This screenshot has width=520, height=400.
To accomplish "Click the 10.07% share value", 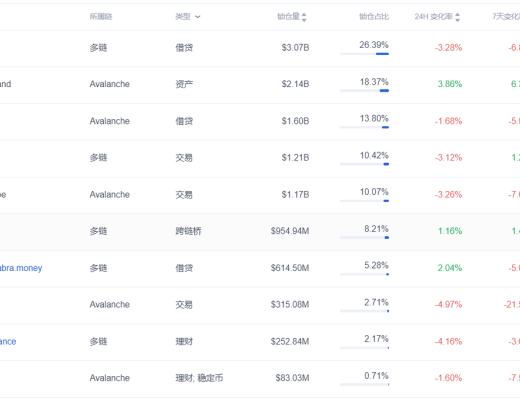I will tap(374, 192).
